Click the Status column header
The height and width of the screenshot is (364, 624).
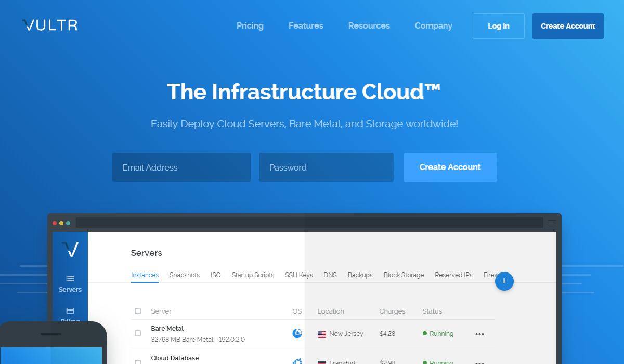point(432,311)
